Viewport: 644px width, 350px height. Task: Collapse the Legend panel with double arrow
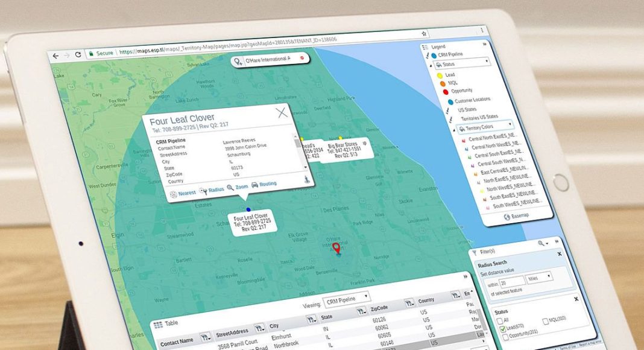(485, 44)
